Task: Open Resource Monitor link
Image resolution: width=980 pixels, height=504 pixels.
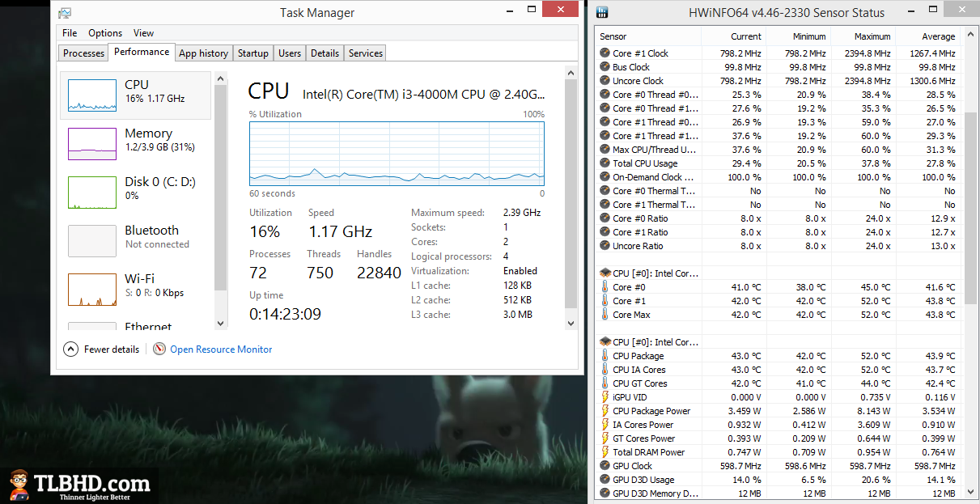Action: (221, 349)
